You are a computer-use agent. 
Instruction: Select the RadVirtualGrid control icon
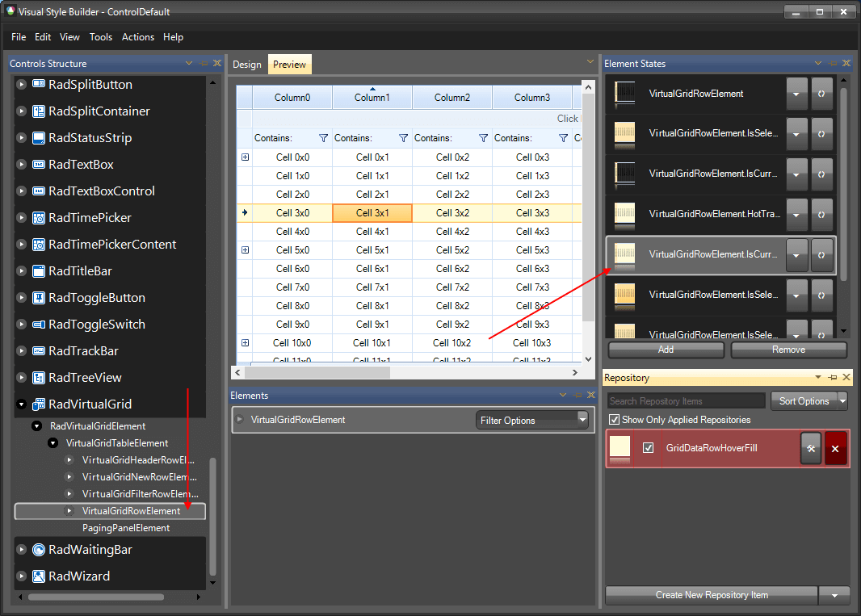tap(41, 404)
